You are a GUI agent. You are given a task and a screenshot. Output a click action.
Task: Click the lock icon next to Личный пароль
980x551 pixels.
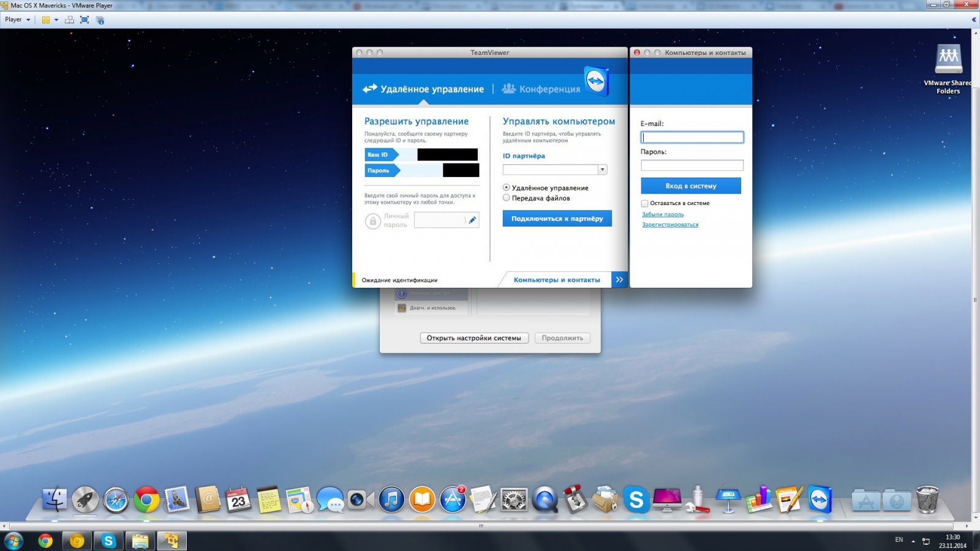click(x=372, y=221)
